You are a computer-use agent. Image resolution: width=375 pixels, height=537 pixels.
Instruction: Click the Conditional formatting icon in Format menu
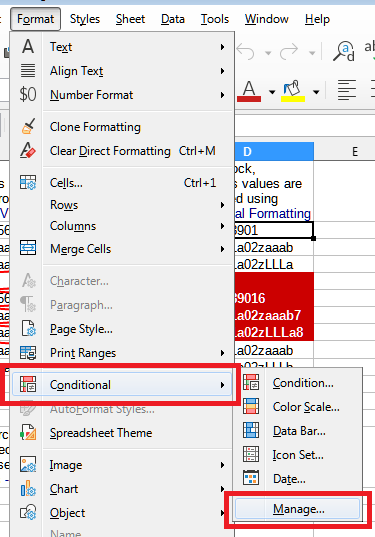[28, 384]
